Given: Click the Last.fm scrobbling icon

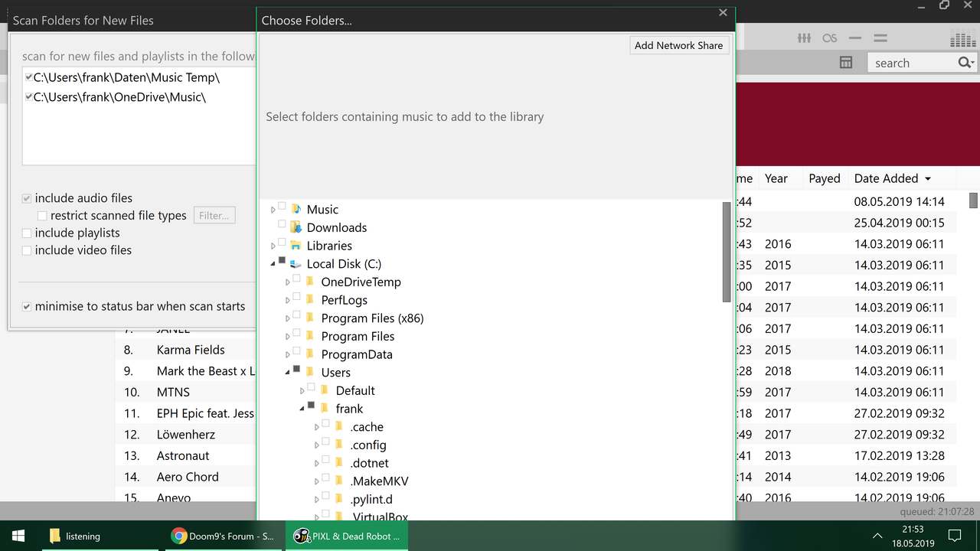Looking at the screenshot, I should point(830,37).
